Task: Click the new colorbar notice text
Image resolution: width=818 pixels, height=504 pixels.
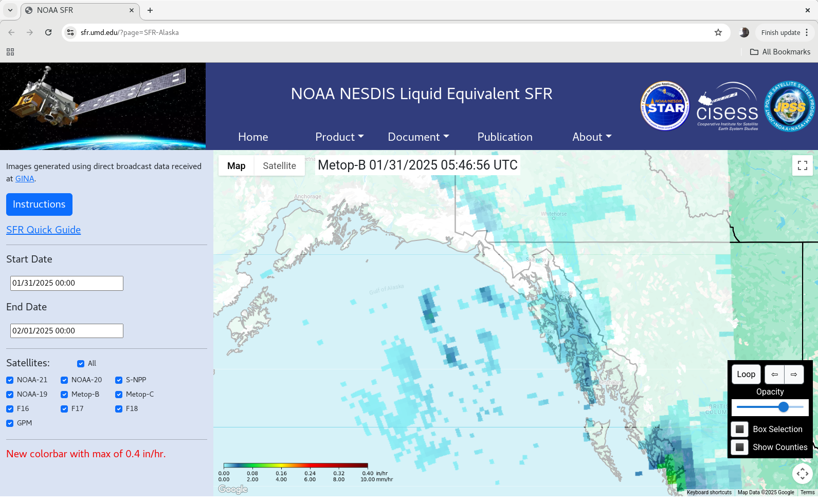Action: (x=86, y=454)
